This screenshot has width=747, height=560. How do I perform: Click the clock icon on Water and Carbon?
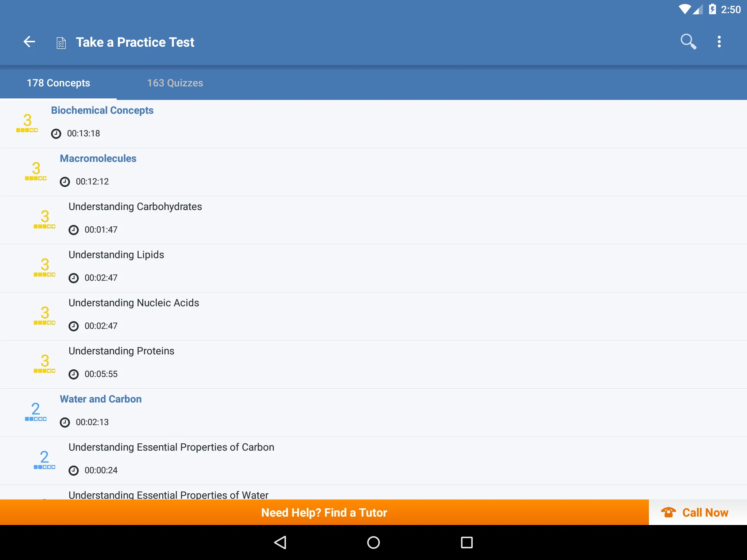point(63,422)
